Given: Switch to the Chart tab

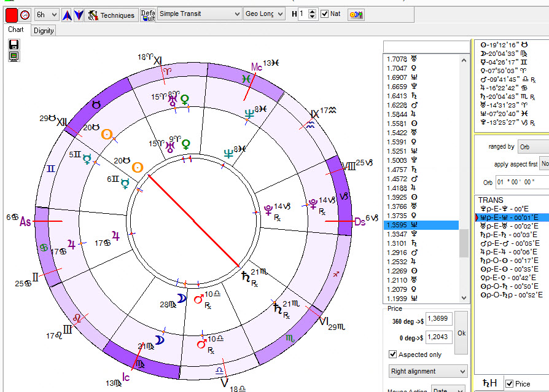Looking at the screenshot, I should [x=16, y=29].
